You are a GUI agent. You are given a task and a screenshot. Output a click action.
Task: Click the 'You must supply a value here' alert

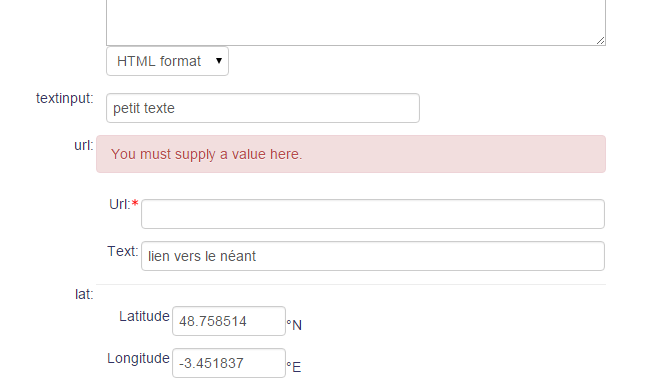tap(351, 154)
